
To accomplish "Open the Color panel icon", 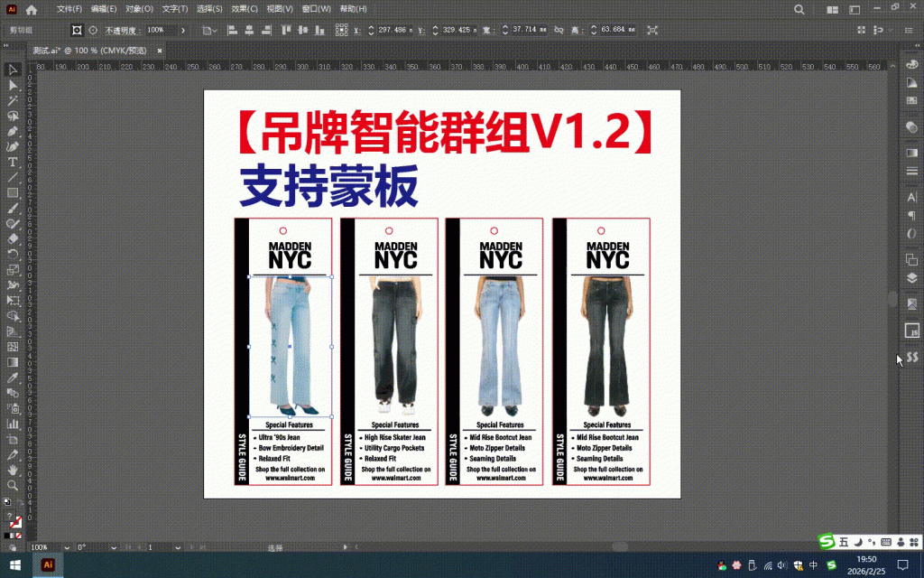I will click(911, 64).
